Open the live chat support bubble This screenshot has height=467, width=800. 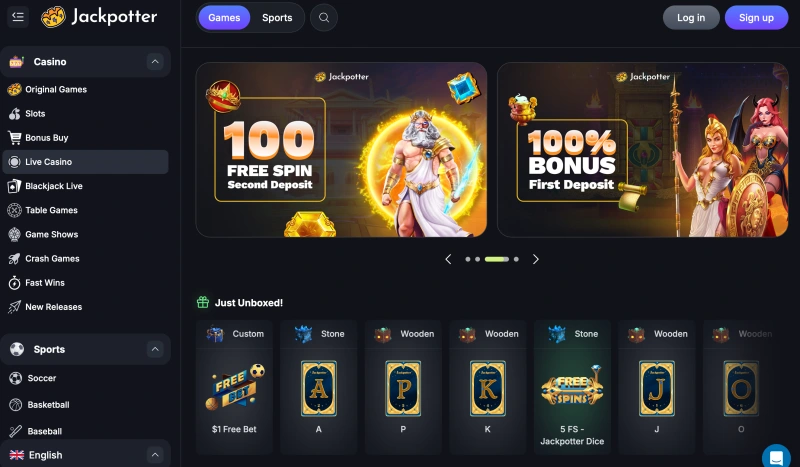pyautogui.click(x=776, y=456)
